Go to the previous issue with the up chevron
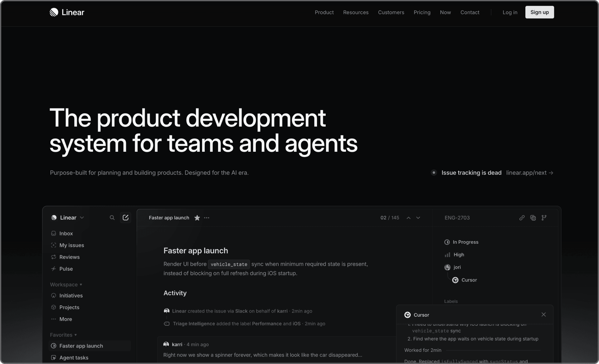 (x=408, y=218)
